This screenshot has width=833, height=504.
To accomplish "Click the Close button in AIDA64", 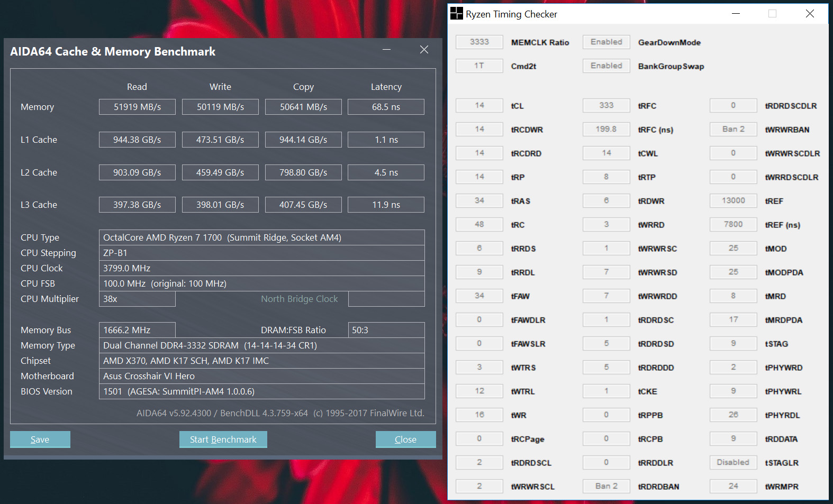I will pyautogui.click(x=406, y=439).
